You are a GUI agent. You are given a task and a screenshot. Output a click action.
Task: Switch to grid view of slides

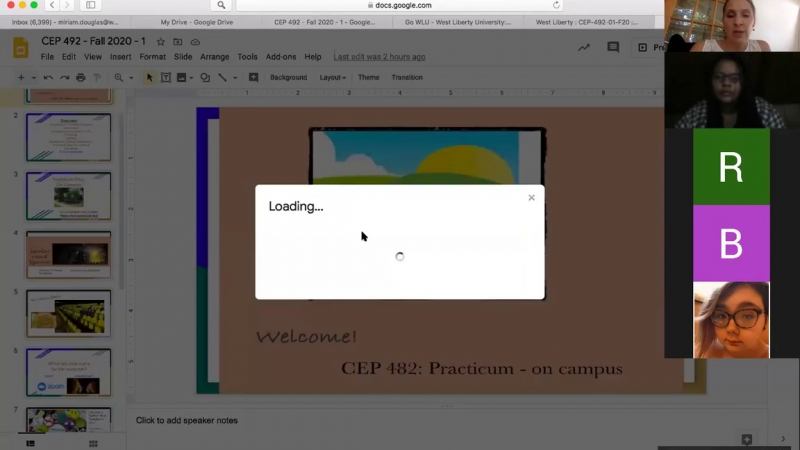click(x=93, y=443)
